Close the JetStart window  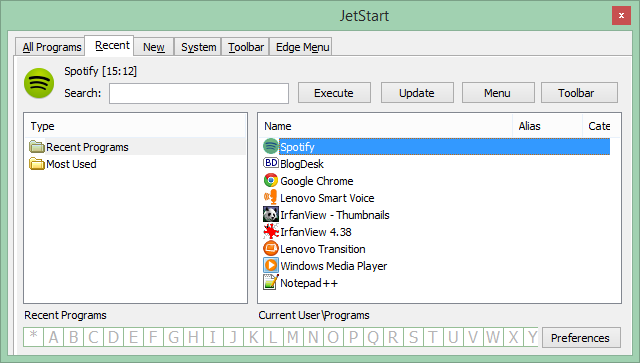(621, 16)
